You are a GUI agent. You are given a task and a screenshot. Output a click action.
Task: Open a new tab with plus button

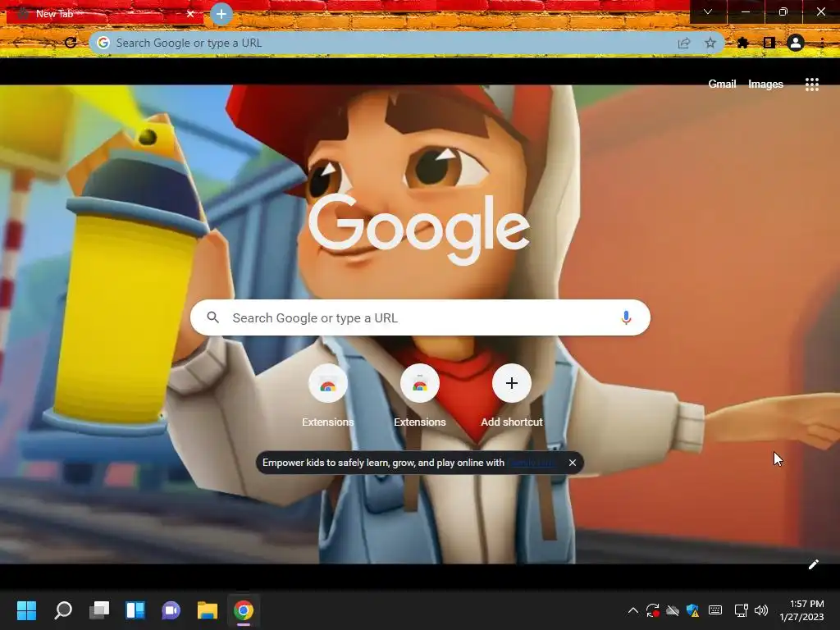pyautogui.click(x=221, y=14)
